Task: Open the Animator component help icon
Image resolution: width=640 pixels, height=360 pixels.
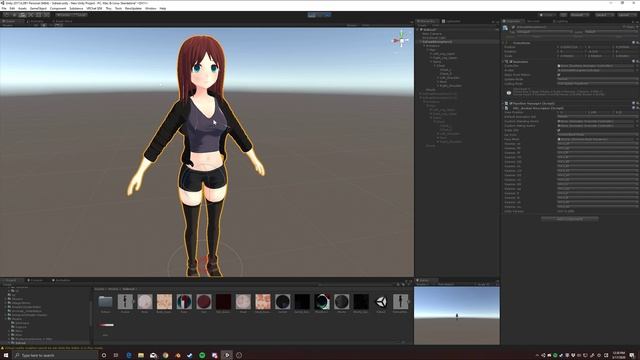Action: (633, 62)
